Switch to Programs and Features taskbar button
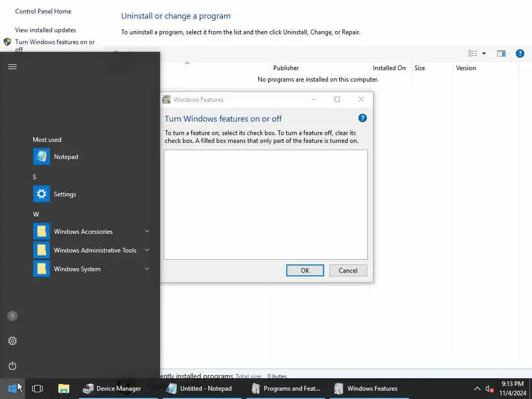The width and height of the screenshot is (532, 399). coord(286,389)
